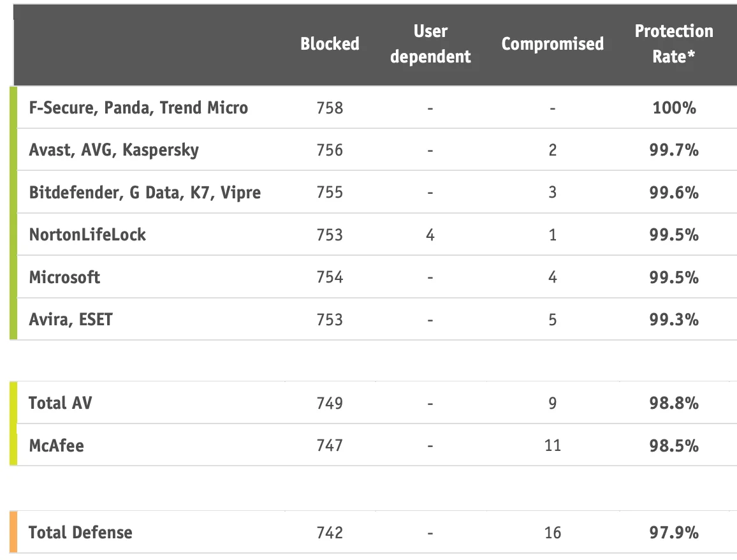Viewport: 737px width, 560px height.
Task: Select the 758 blocked count cell
Action: pos(330,108)
